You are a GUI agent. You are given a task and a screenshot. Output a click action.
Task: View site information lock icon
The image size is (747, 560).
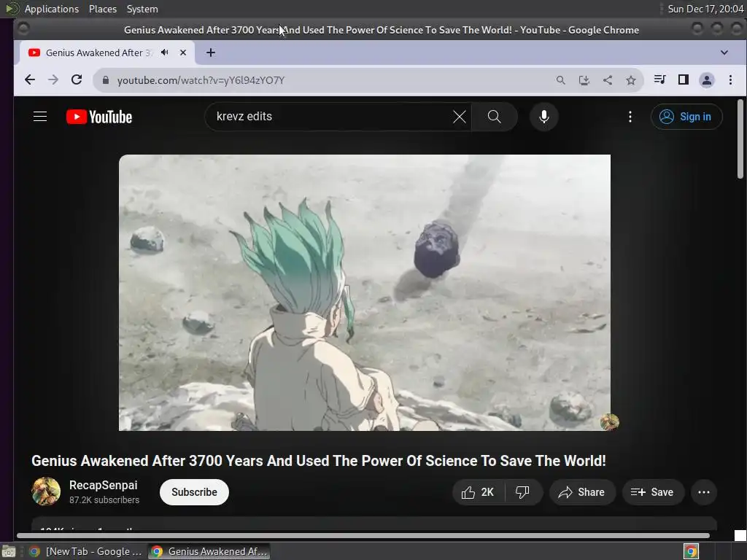pyautogui.click(x=106, y=80)
